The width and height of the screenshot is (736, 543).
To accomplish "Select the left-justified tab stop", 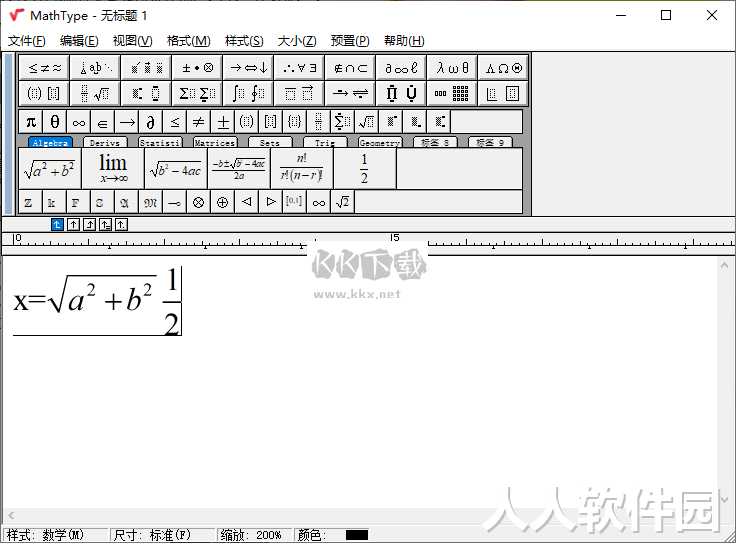I will click(x=57, y=225).
